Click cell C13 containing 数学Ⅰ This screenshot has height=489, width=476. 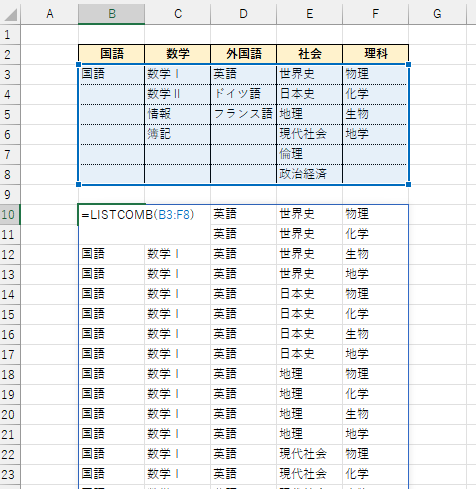pos(178,274)
